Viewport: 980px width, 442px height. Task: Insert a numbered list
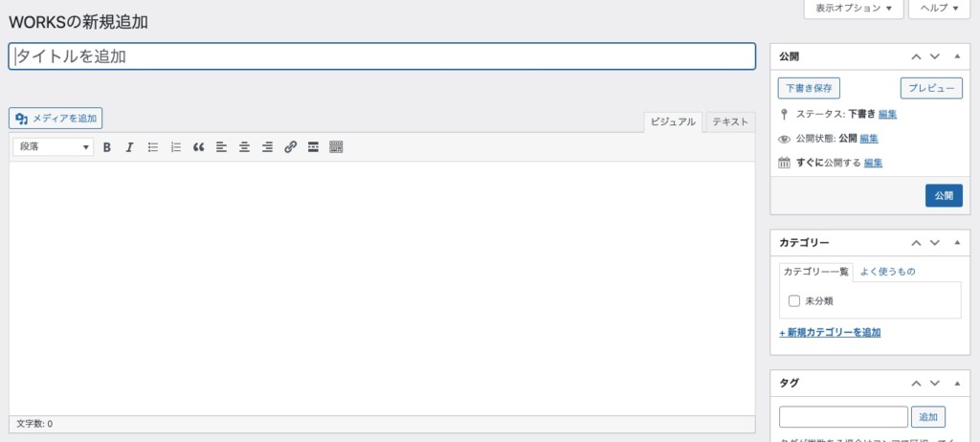pos(176,147)
